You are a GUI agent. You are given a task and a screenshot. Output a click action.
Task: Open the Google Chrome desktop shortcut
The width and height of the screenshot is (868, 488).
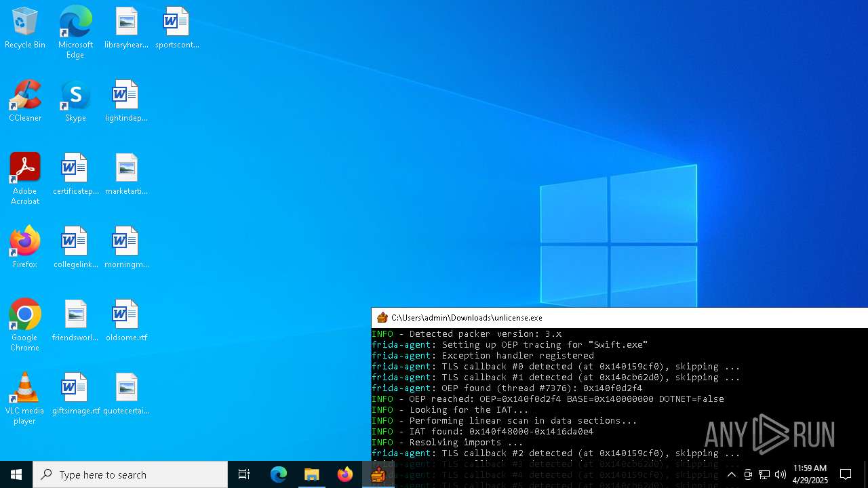pyautogui.click(x=25, y=325)
